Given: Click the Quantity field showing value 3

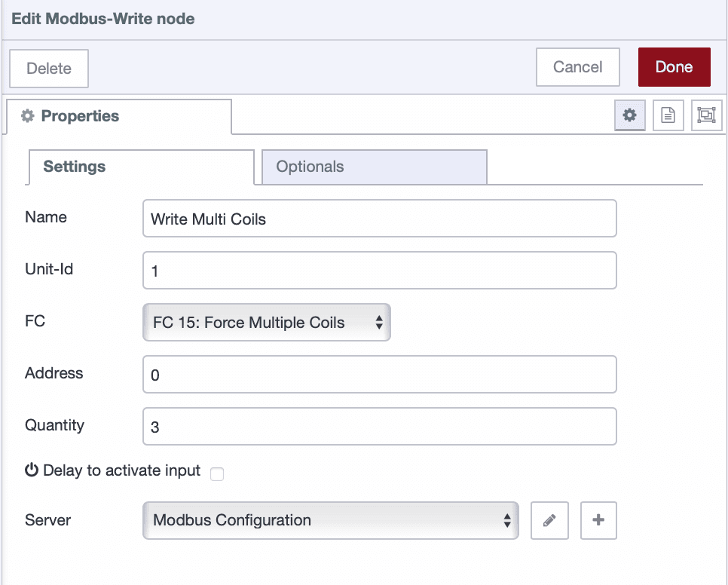Looking at the screenshot, I should coord(379,426).
